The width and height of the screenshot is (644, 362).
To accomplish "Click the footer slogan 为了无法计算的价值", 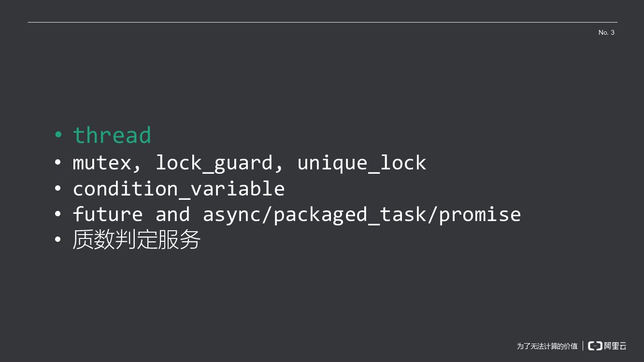I will point(547,346).
